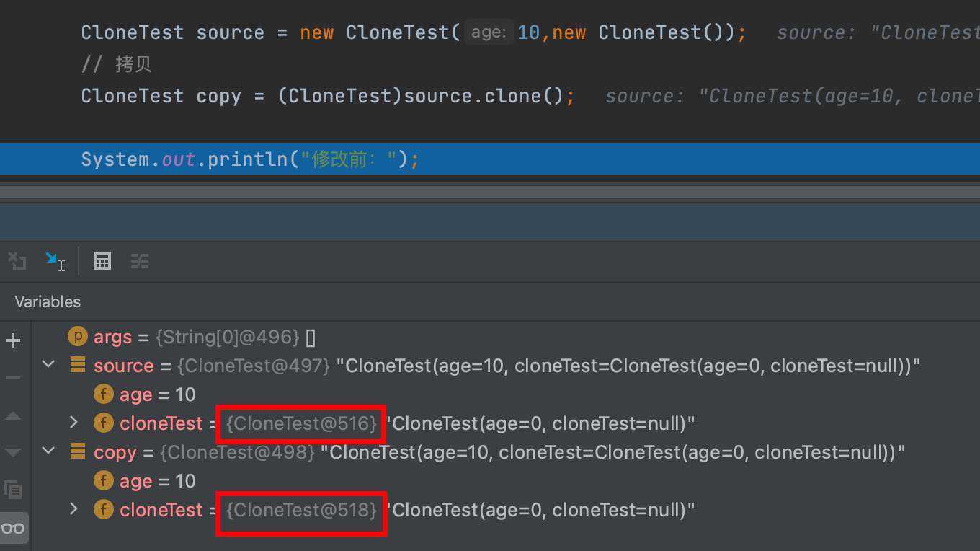Click the duplicate watch icon

tap(13, 490)
